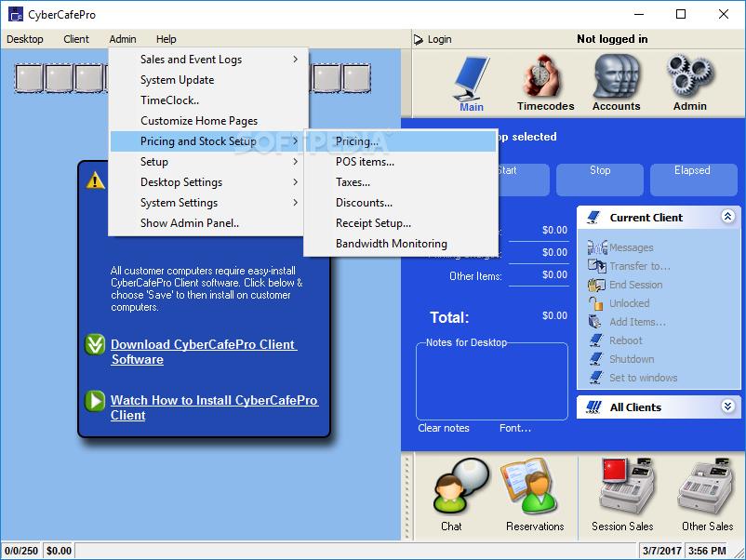
Task: Expand the Setup submenu arrow
Action: pyautogui.click(x=296, y=162)
